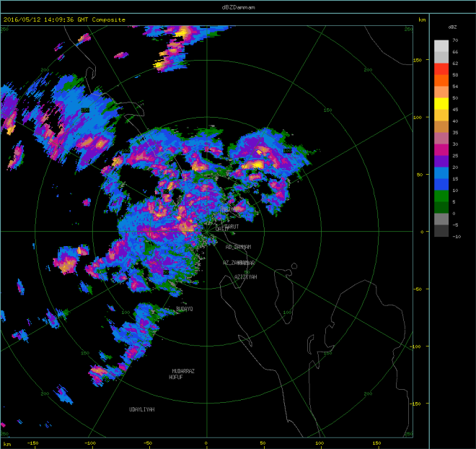Click the legend value -10
Image resolution: width=476 pixels, height=449 pixels.
click(457, 236)
